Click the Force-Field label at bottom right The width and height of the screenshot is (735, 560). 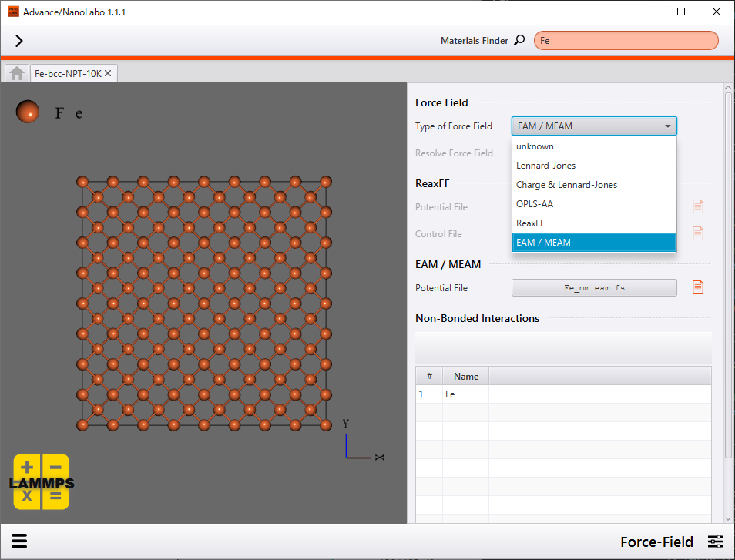pos(656,542)
